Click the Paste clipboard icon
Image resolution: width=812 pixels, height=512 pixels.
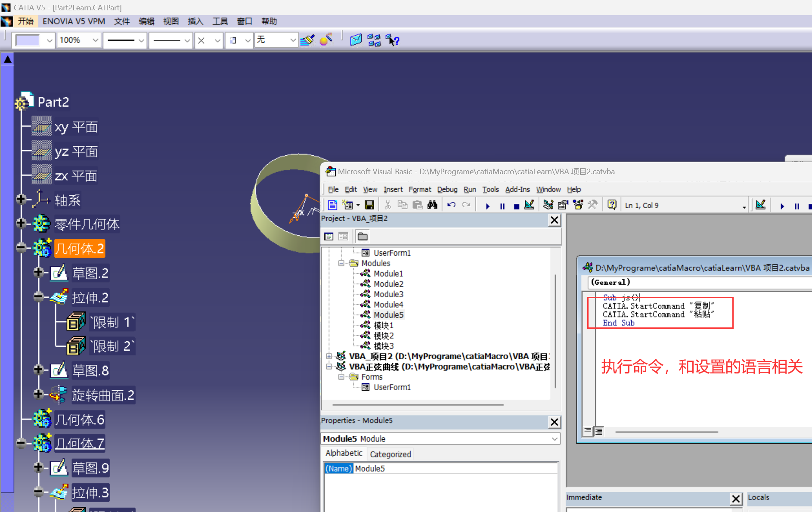[417, 205]
